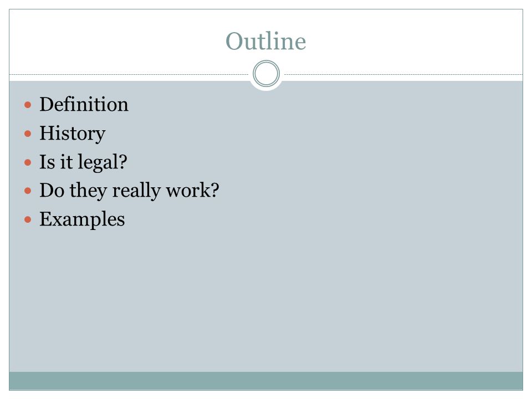The image size is (532, 399).
Task: Click the dark teal footer bar
Action: [266, 381]
